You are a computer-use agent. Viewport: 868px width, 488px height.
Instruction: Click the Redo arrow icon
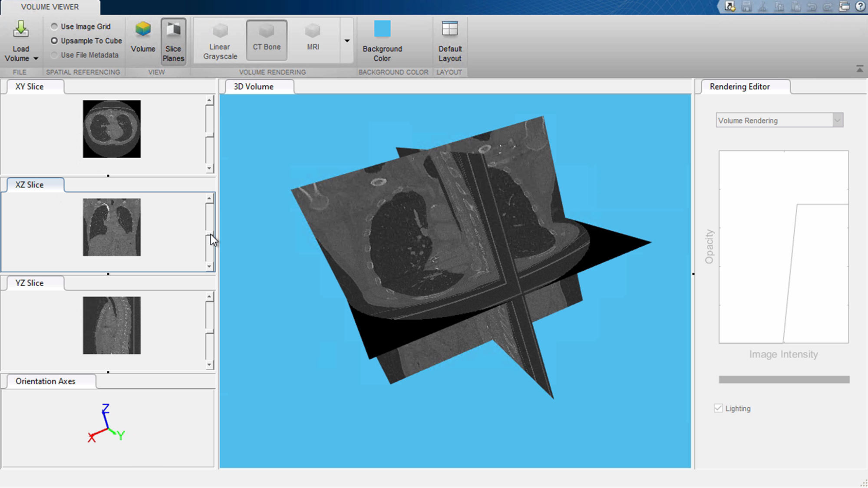828,7
